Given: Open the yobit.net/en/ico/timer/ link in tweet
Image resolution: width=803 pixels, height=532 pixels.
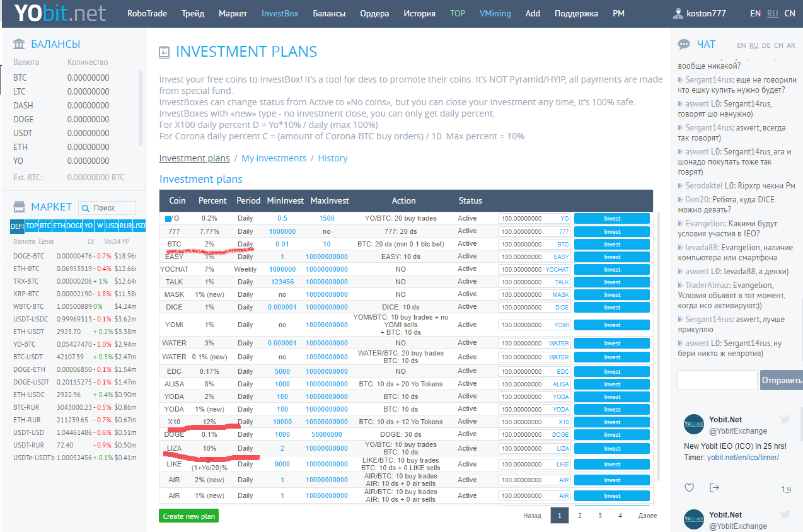Looking at the screenshot, I should (x=742, y=458).
